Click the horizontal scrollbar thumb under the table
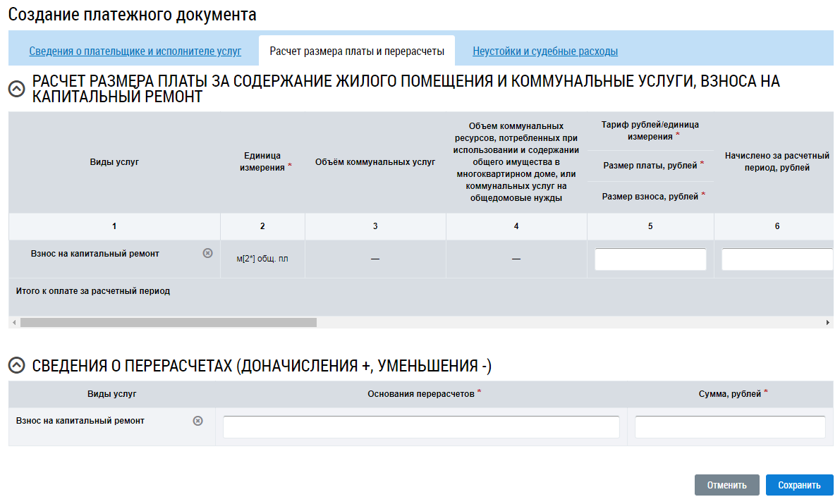Screen dimensions: 840x504 point(169,322)
